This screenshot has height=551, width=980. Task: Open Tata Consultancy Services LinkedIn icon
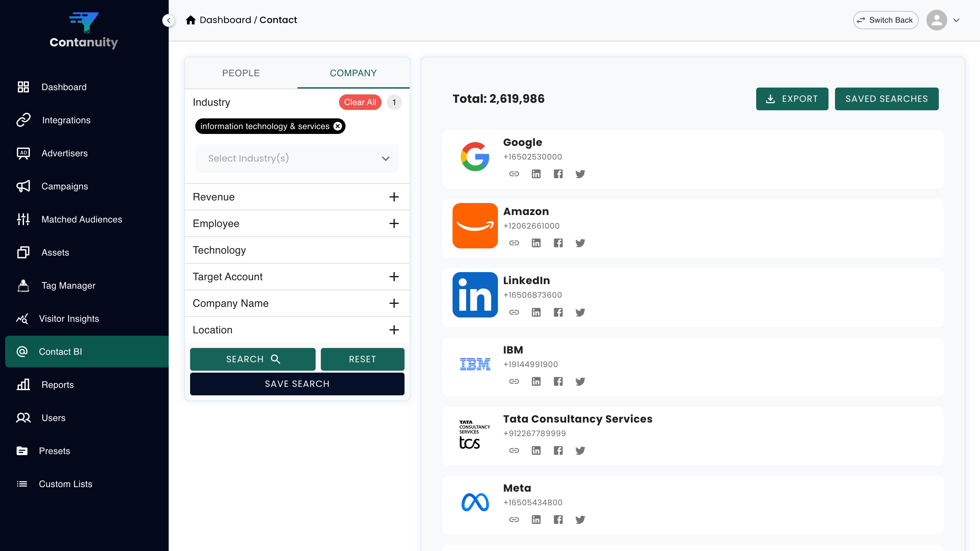coord(536,450)
